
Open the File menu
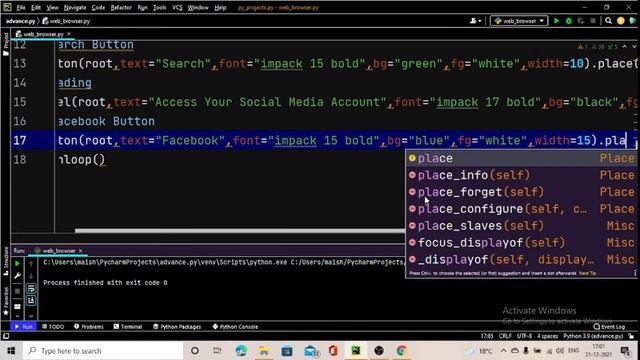click(x=21, y=7)
